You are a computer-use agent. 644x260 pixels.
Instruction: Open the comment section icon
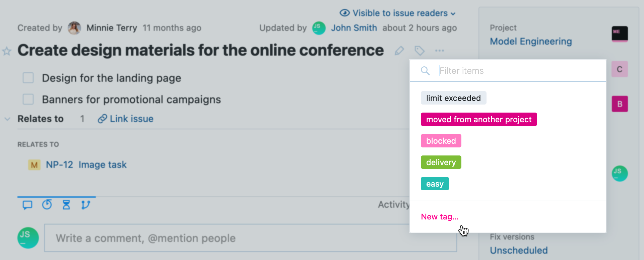click(28, 205)
